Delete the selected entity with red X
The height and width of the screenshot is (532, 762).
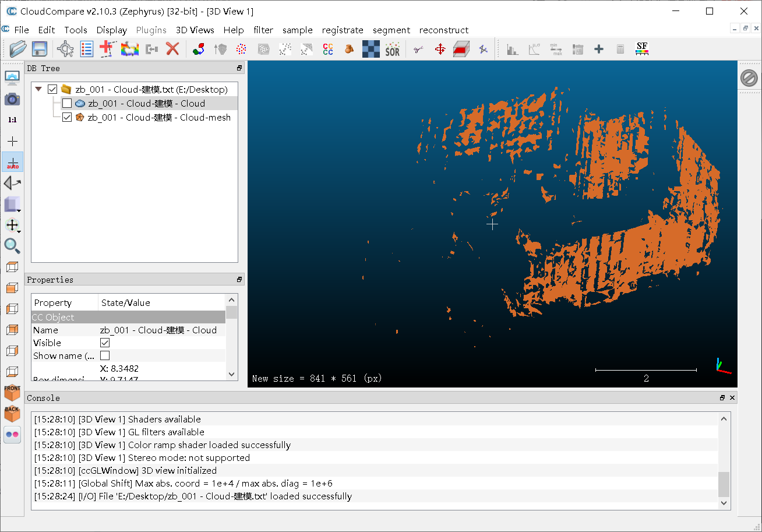[173, 49]
